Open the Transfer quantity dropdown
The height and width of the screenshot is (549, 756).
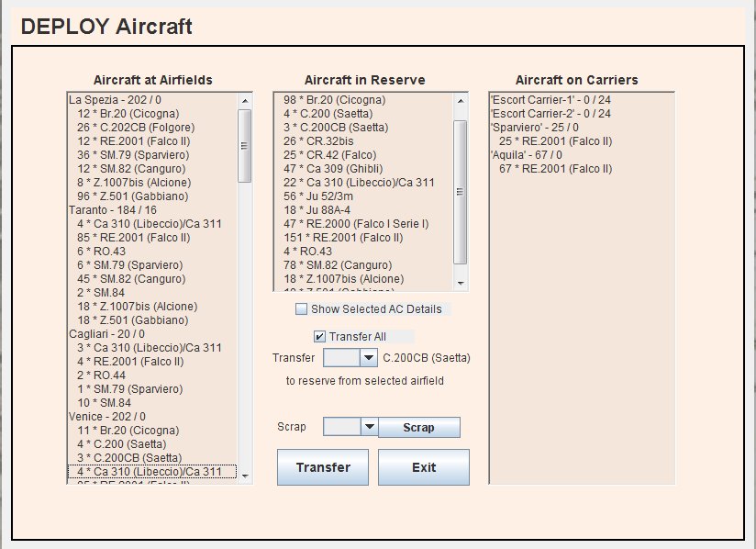[x=368, y=358]
